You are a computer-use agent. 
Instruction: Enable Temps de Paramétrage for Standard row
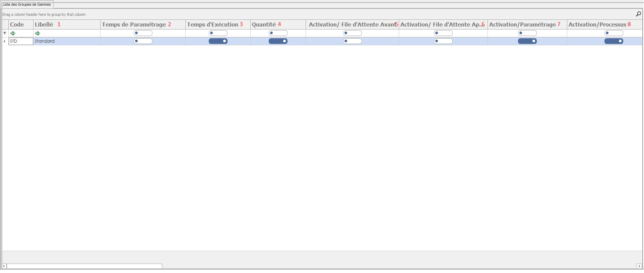[x=143, y=41]
